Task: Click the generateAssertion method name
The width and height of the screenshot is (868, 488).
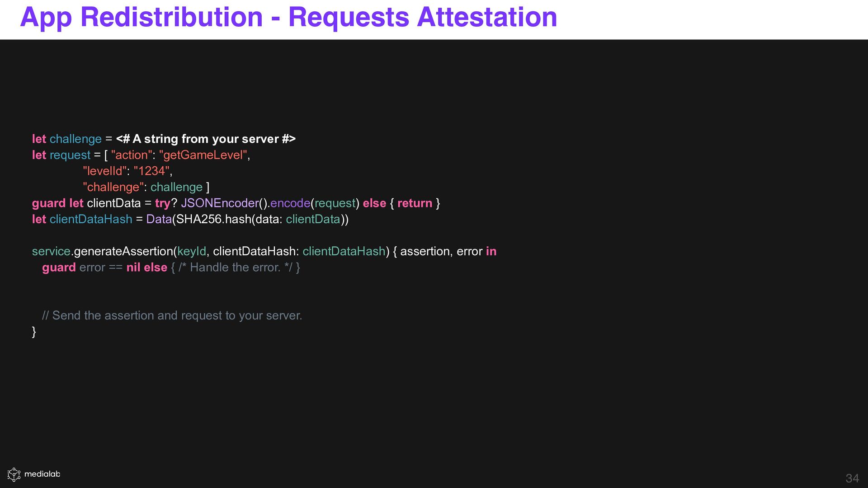Action: tap(123, 251)
